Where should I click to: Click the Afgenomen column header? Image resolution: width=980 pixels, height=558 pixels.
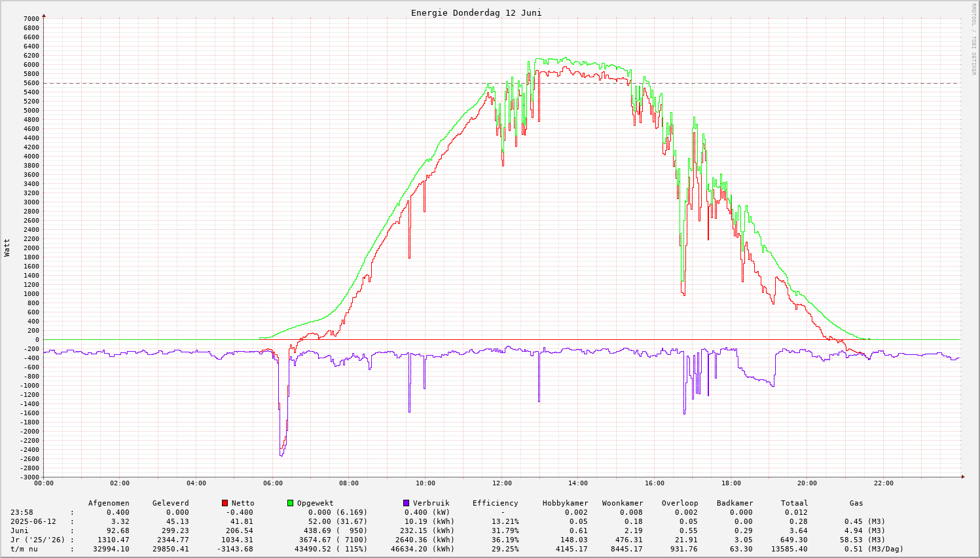(109, 503)
